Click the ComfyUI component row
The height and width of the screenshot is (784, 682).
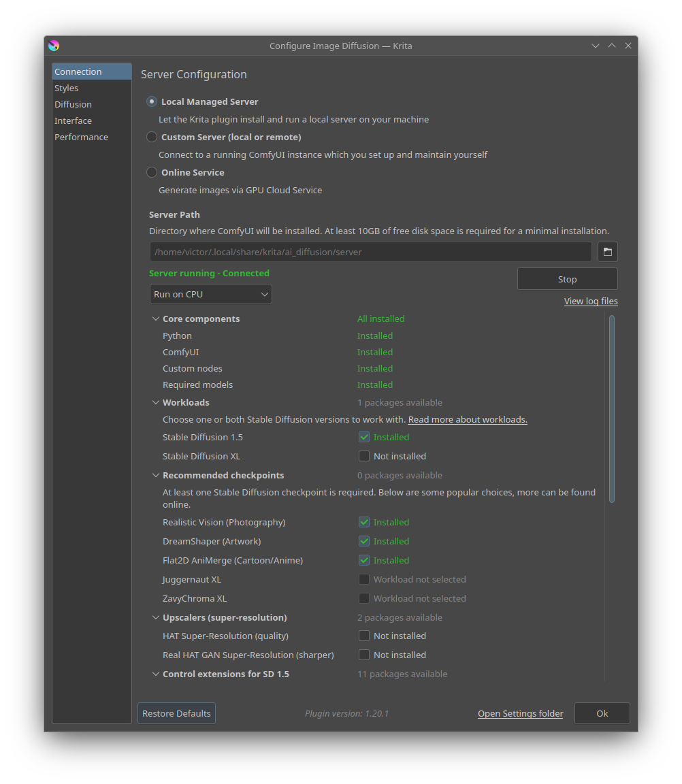click(278, 352)
